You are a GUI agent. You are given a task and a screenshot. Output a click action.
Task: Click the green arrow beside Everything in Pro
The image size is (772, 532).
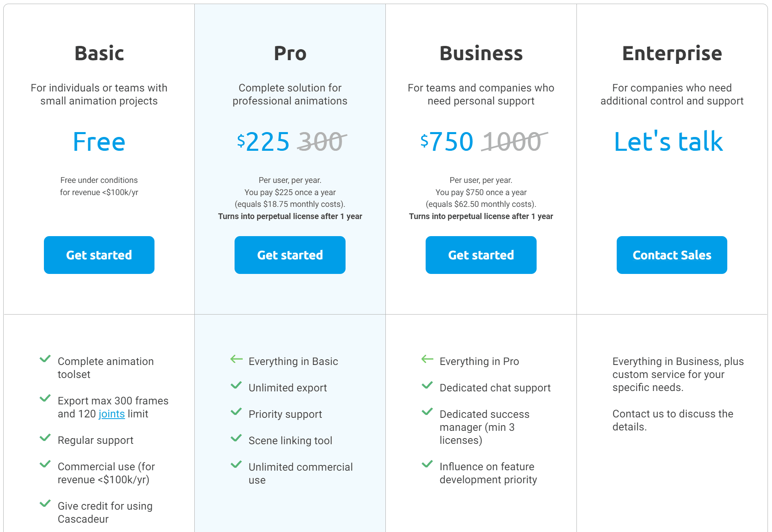pos(427,359)
